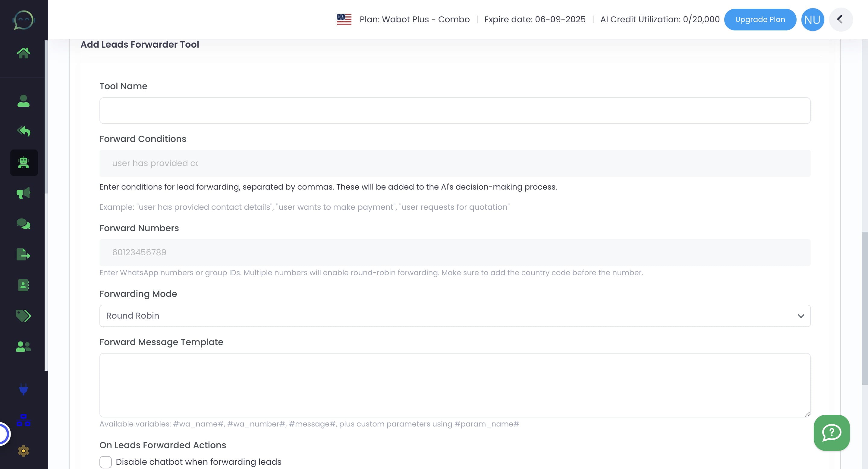The height and width of the screenshot is (469, 868).
Task: Open the auto-reply arrows sidebar icon
Action: pyautogui.click(x=23, y=131)
